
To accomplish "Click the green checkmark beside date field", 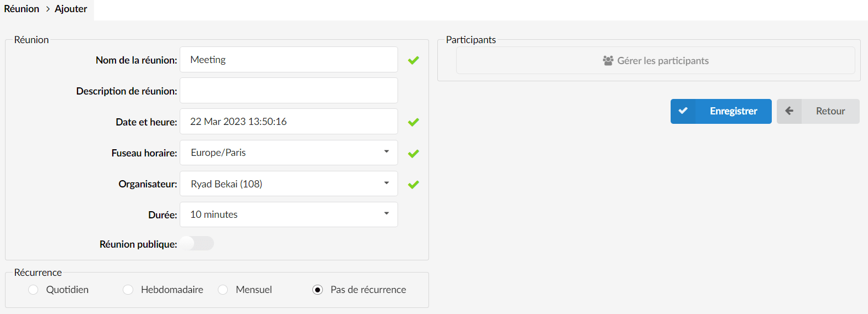I will coord(414,122).
